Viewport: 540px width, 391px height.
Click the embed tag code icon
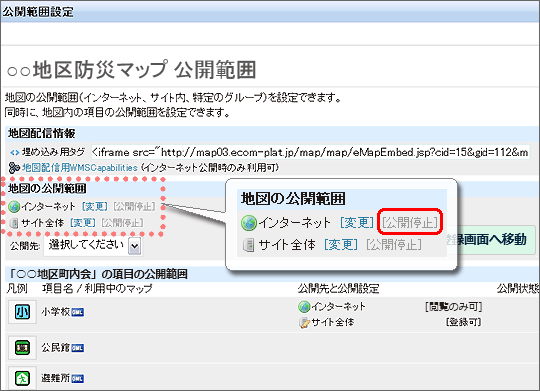point(15,152)
